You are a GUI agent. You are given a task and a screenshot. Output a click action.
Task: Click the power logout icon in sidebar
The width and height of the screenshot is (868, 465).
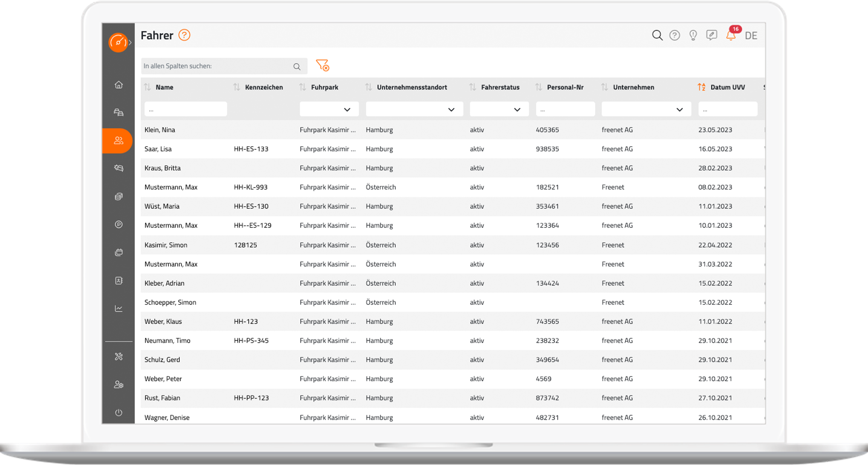point(118,412)
